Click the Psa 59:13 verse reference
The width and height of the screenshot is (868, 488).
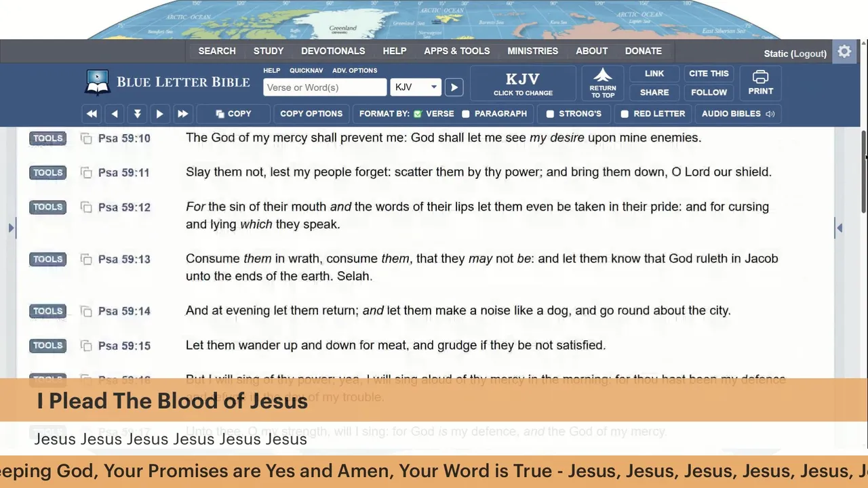124,259
